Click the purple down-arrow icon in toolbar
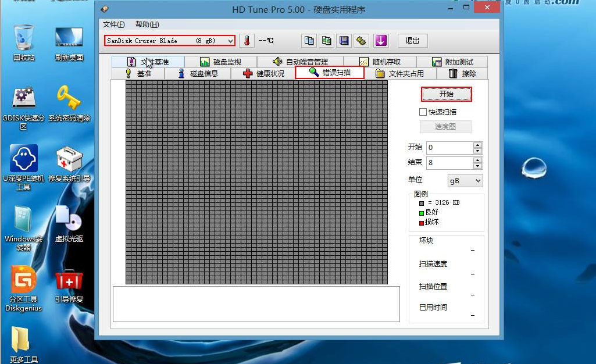This screenshot has height=364, width=596. click(x=380, y=41)
